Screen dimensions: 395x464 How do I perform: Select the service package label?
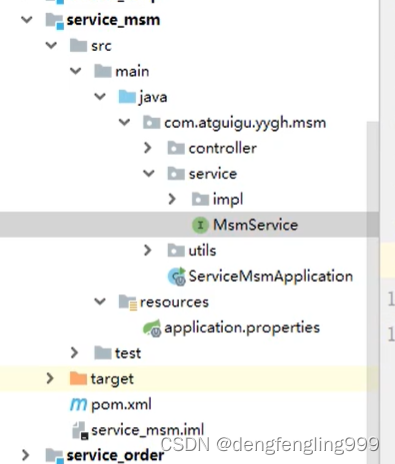click(x=213, y=174)
